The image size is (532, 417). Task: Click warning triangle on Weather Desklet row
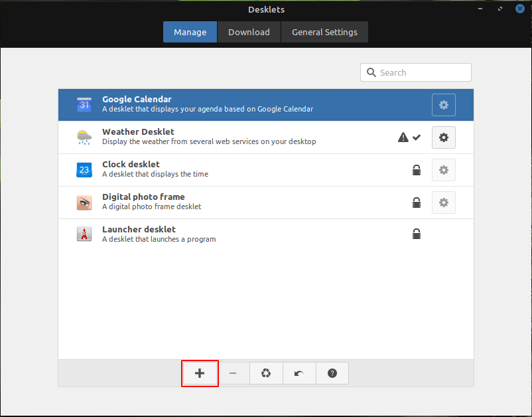tap(403, 137)
